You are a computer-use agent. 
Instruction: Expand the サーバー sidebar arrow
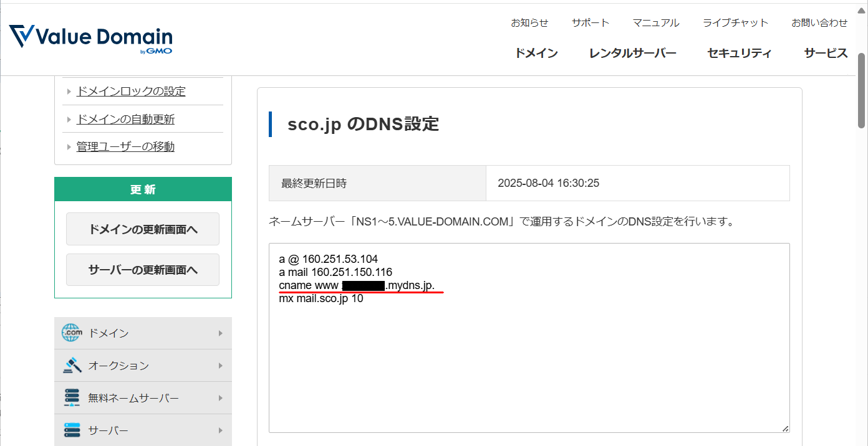coord(220,430)
